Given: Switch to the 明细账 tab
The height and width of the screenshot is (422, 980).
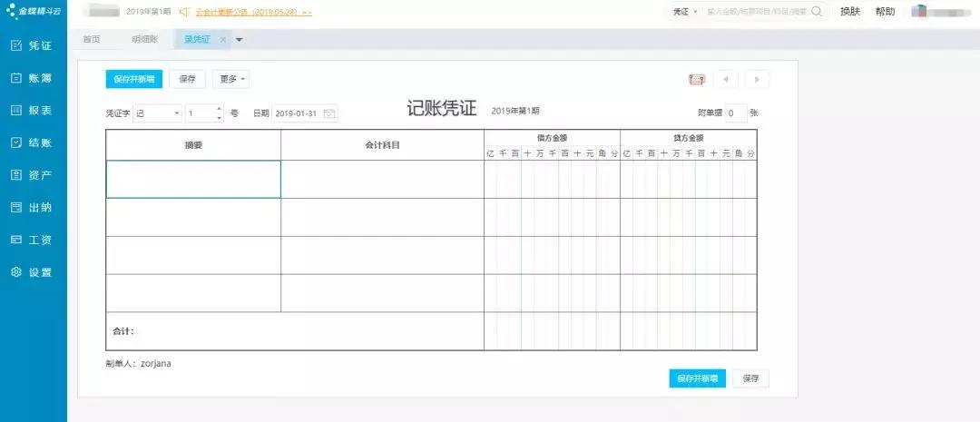Looking at the screenshot, I should 144,40.
